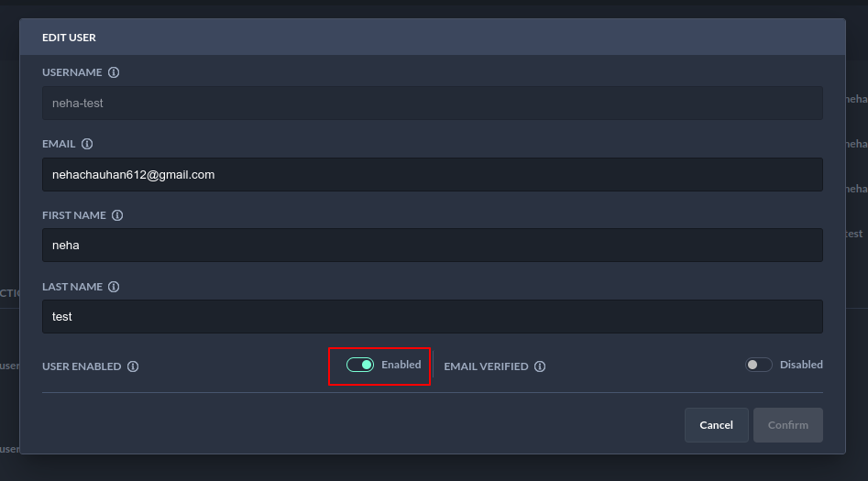
Task: Click the Email Verified info icon
Action: 540,366
